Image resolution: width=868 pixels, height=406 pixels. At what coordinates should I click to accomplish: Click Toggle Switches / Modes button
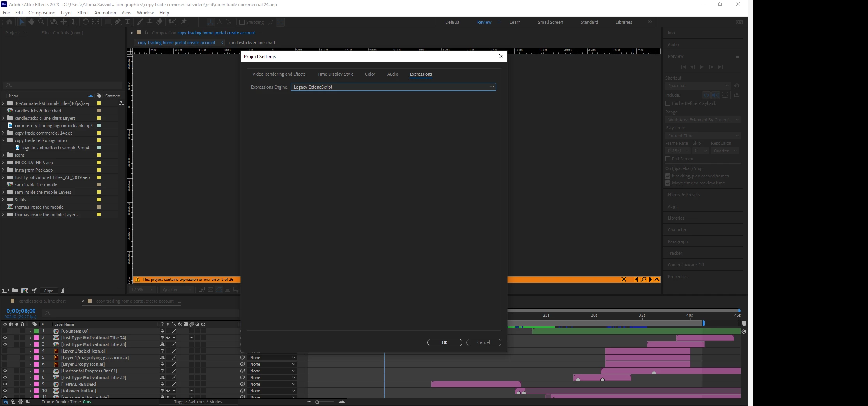coord(198,402)
